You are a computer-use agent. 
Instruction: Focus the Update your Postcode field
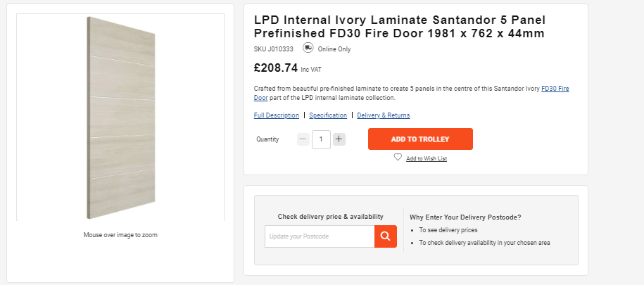[x=320, y=236]
